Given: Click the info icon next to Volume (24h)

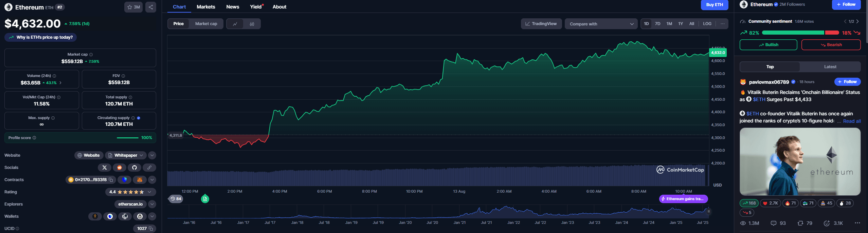Looking at the screenshot, I should point(54,76).
